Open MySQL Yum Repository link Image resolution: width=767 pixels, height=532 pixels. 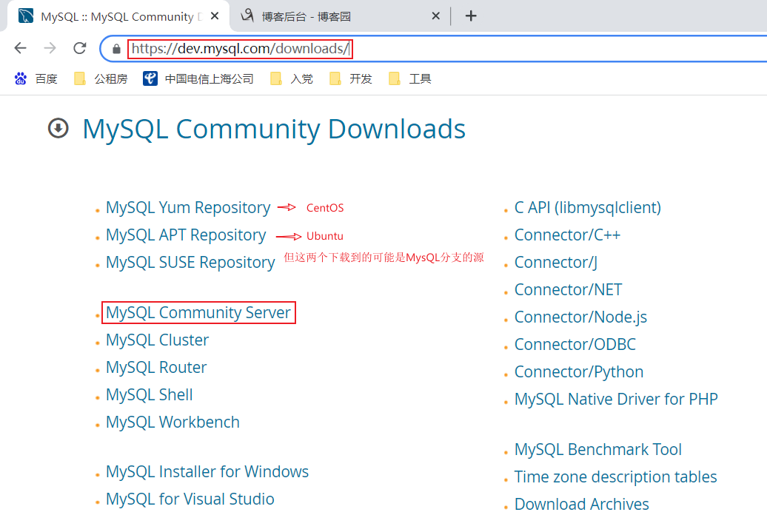[188, 208]
